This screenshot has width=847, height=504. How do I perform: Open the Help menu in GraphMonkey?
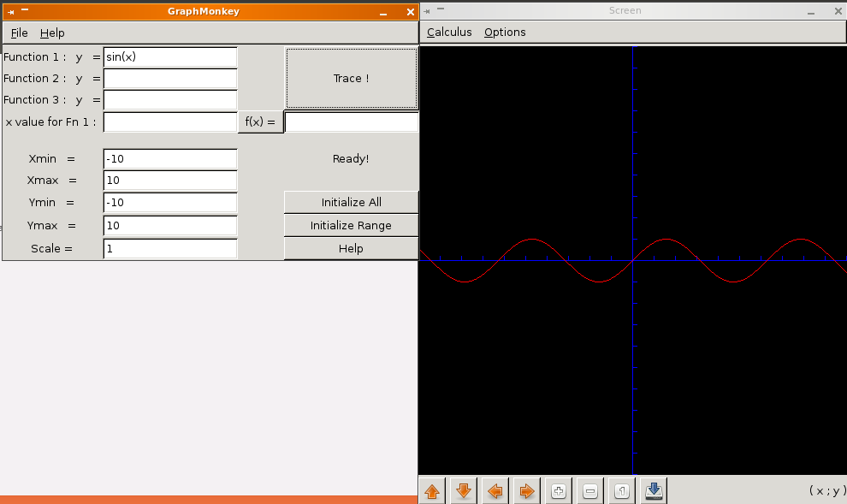click(52, 33)
